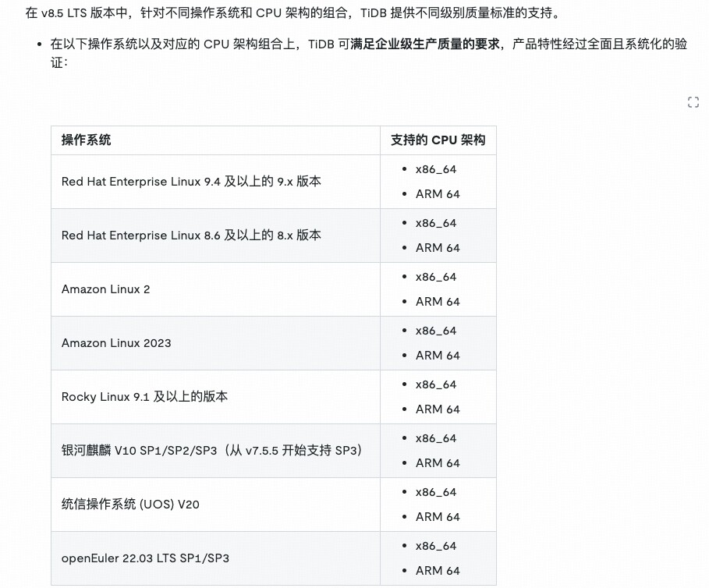The width and height of the screenshot is (709, 588).
Task: Click ARM 64 in the 统信 UOS V20 row
Action: click(438, 517)
